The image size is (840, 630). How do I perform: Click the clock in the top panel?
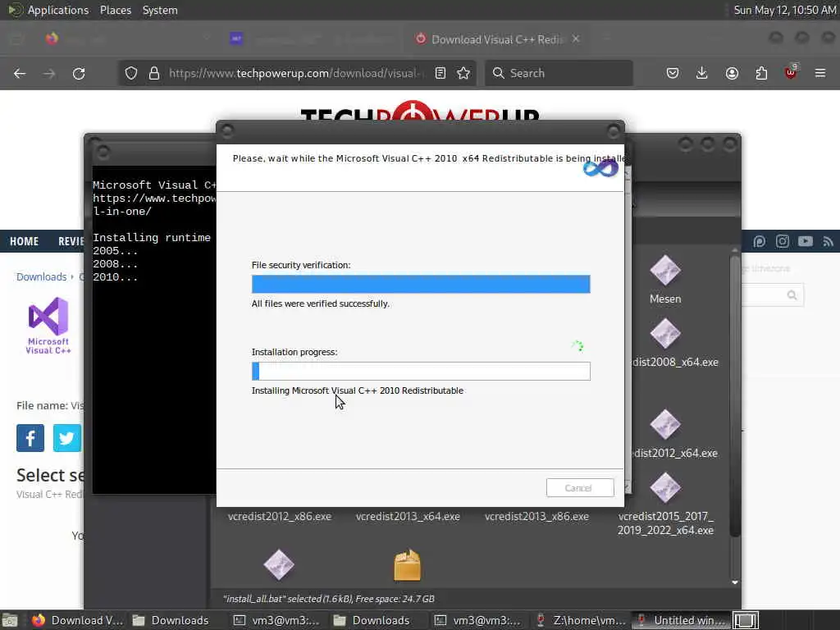pos(784,10)
